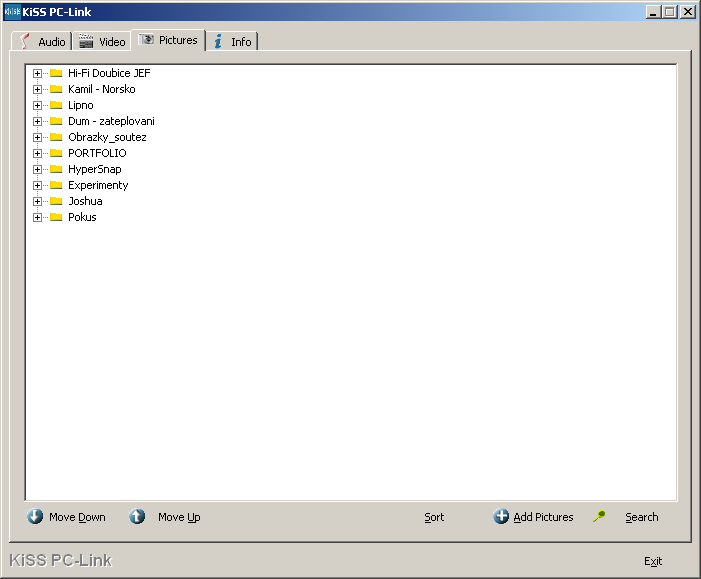Click the Move Down label
The image size is (701, 579).
[77, 517]
